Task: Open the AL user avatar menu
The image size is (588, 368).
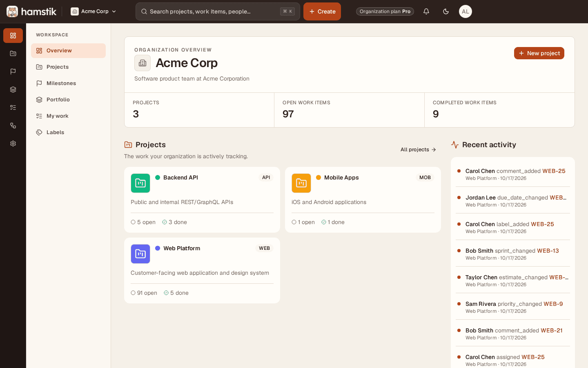Action: click(x=465, y=11)
